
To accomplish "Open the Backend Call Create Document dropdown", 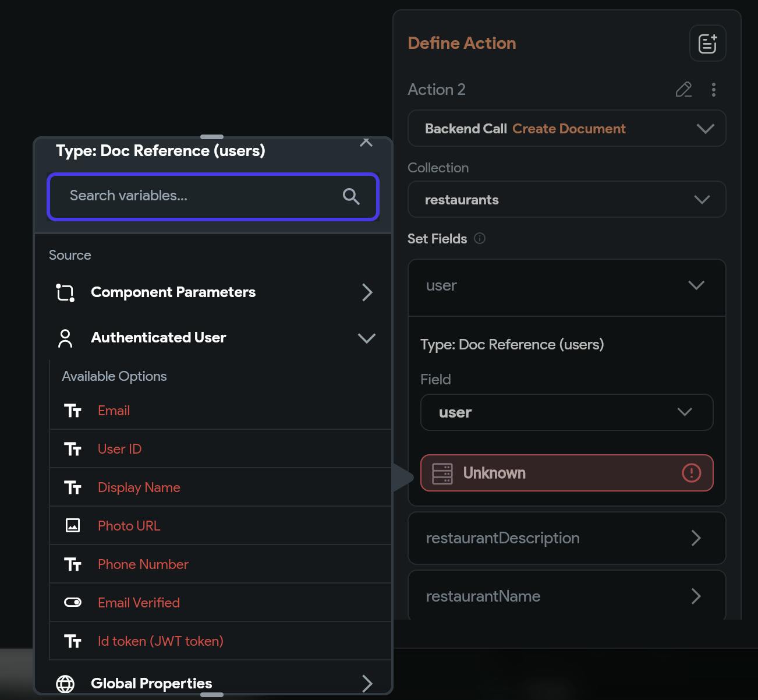I will tap(567, 128).
